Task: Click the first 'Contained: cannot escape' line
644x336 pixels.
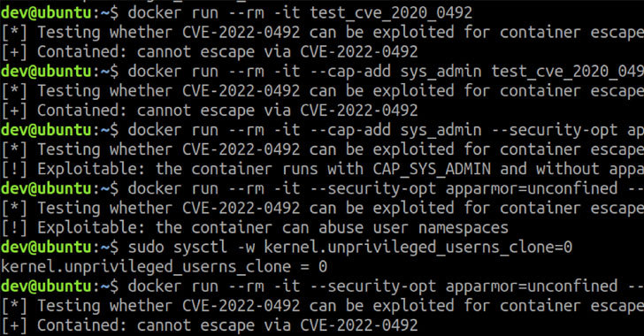Action: [210, 52]
